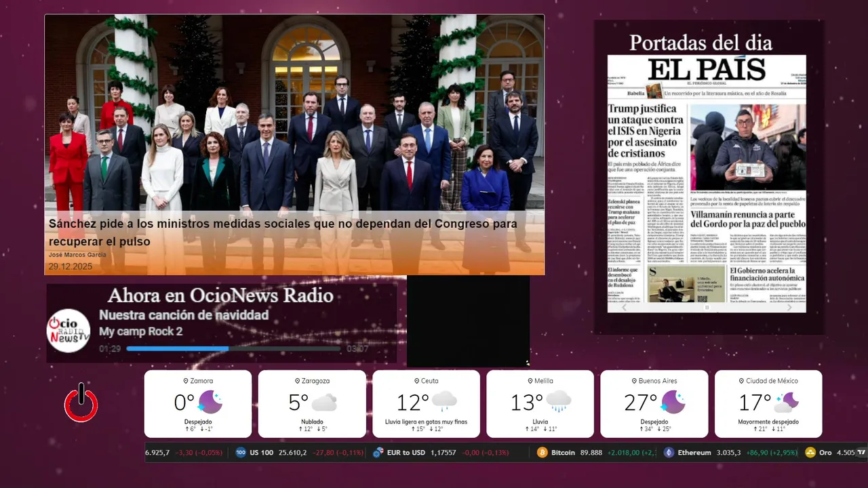Click the Zamora location pin icon
Screen dimensions: 868x488
tap(186, 382)
